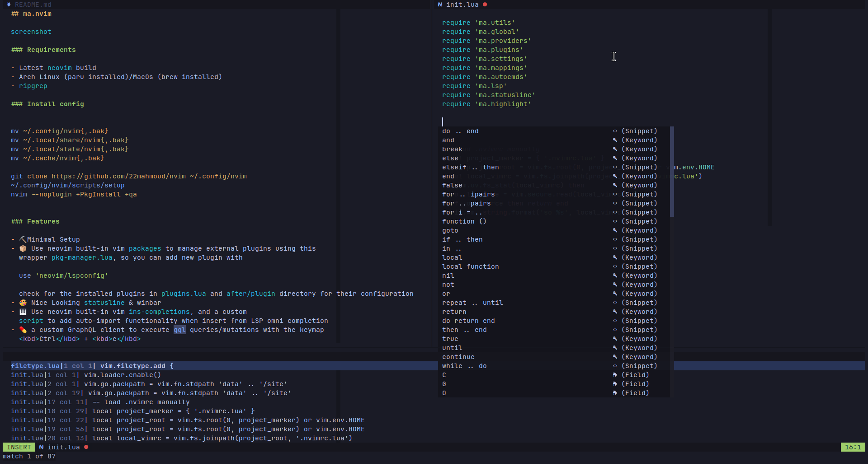Click the keyboard emoji before 'Use neovim built-in vim ins-completions'
Image resolution: width=868 pixels, height=476 pixels.
click(23, 312)
